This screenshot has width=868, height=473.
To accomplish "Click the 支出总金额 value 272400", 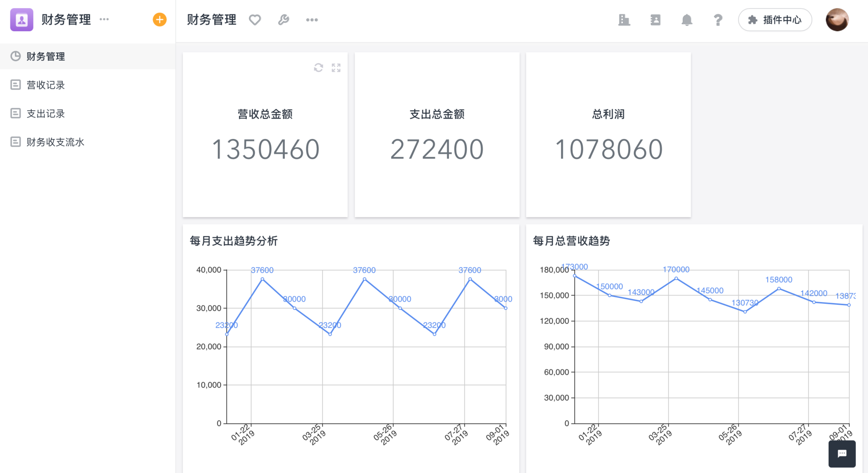I will click(437, 149).
